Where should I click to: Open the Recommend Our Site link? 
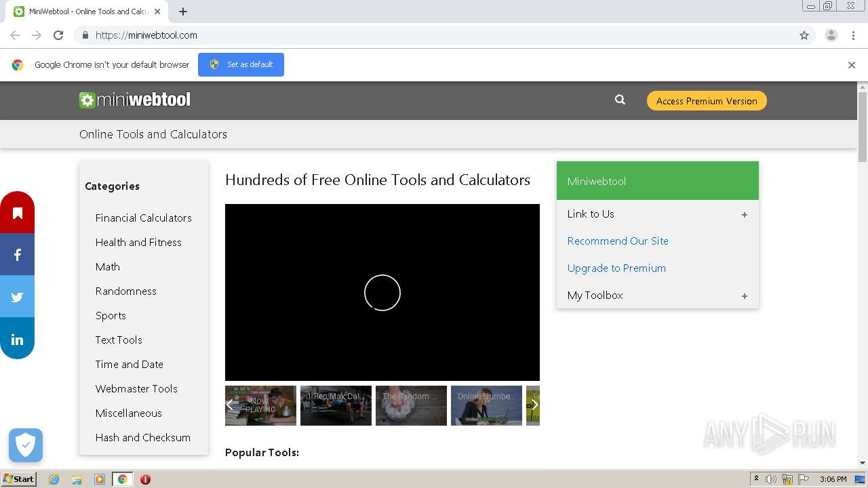point(618,241)
